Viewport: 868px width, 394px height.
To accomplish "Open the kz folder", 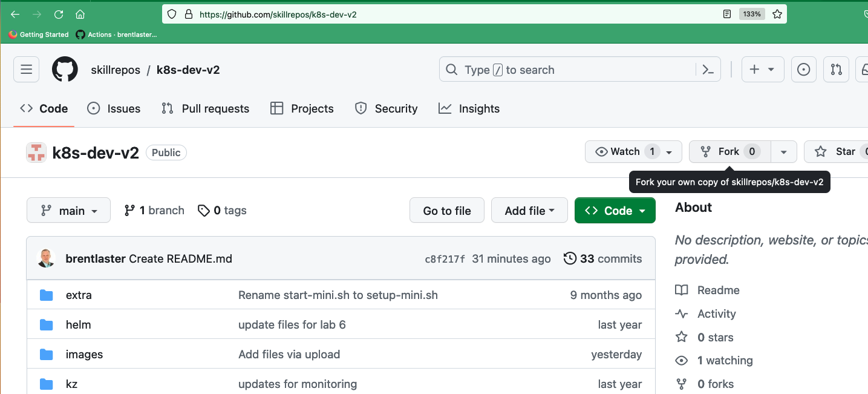I will point(71,384).
